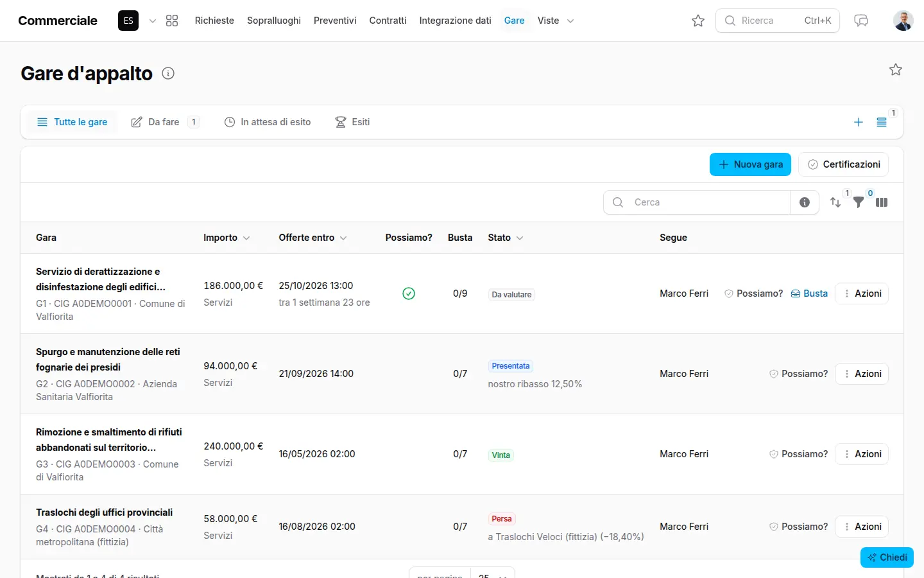Viewport: 924px width, 578px height.
Task: Open the views list icon
Action: click(x=882, y=122)
